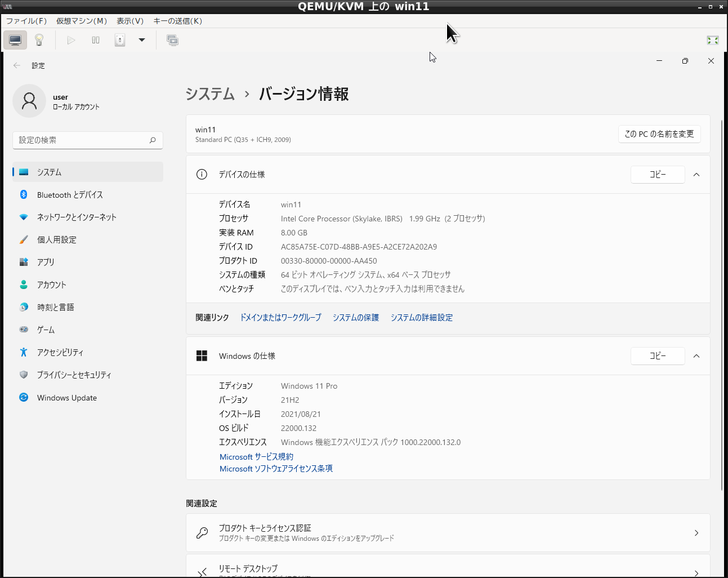
Task: Open リモート デスクトップ settings entry
Action: click(x=448, y=566)
